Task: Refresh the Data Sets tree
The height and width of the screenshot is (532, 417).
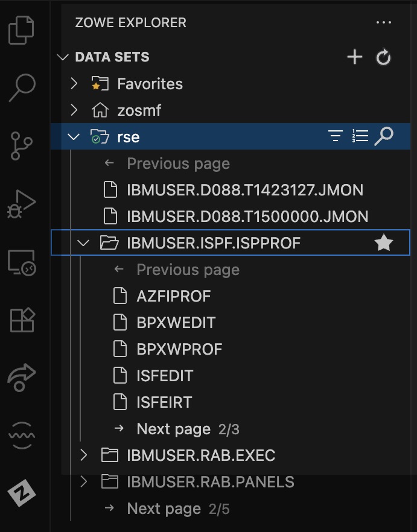Action: (x=384, y=57)
